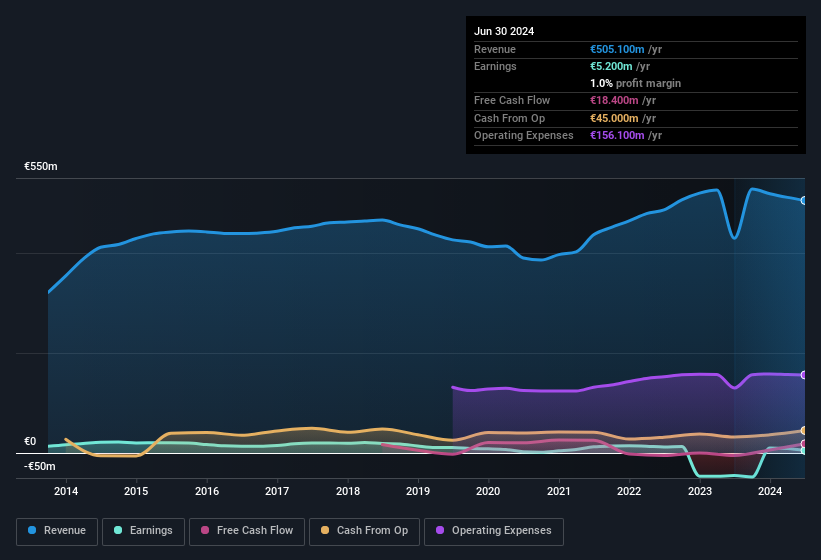This screenshot has height=560, width=821.
Task: Click the 2020 x-axis label
Action: tap(488, 491)
